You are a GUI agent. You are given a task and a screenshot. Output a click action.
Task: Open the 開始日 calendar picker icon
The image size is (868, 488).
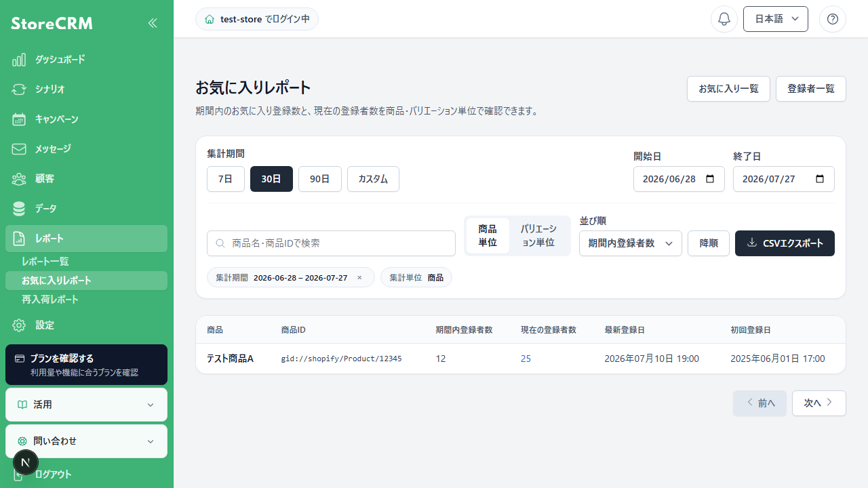click(711, 179)
